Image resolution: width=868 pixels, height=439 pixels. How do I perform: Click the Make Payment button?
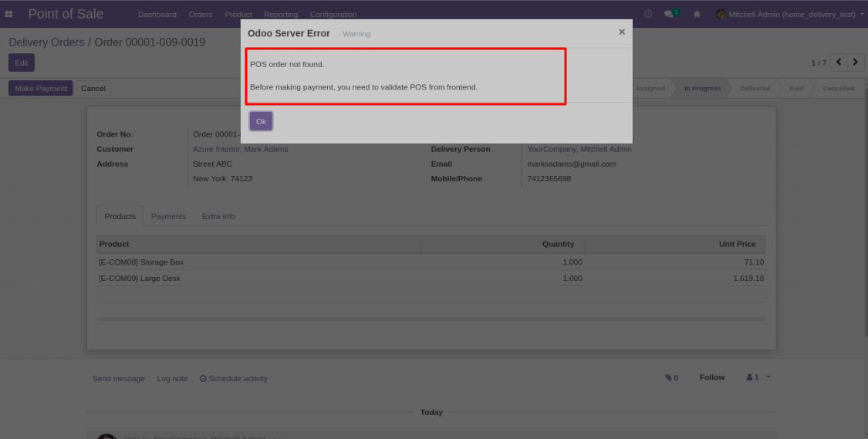point(40,89)
